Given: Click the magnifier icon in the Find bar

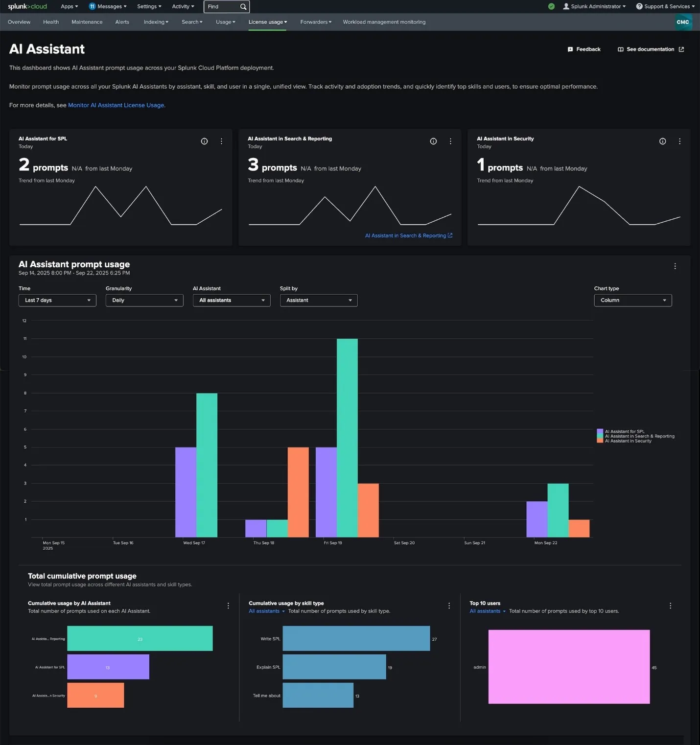Looking at the screenshot, I should click(x=242, y=6).
